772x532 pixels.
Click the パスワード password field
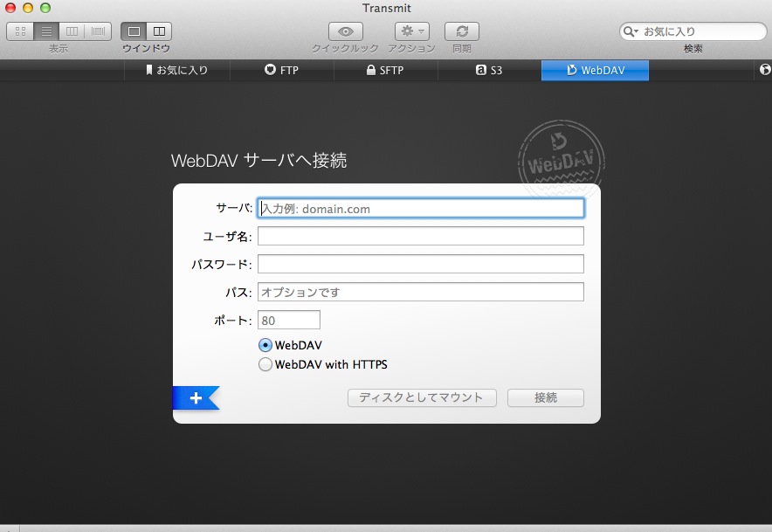click(421, 264)
